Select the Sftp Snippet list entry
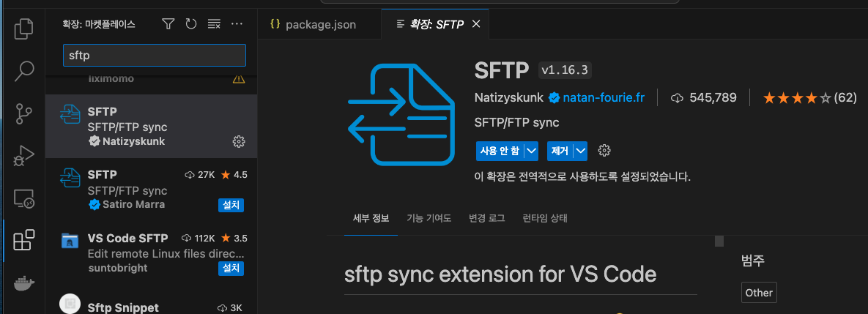Image resolution: width=868 pixels, height=314 pixels. pyautogui.click(x=151, y=299)
